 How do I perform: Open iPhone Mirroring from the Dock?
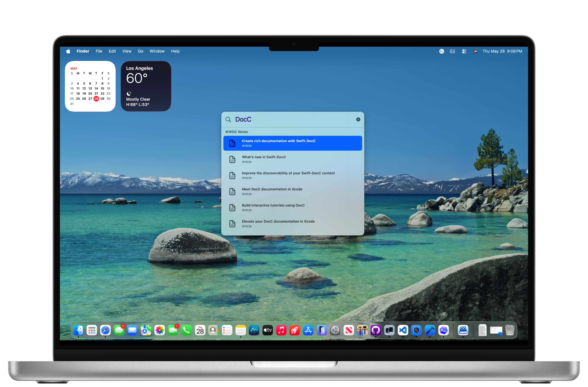point(322,330)
